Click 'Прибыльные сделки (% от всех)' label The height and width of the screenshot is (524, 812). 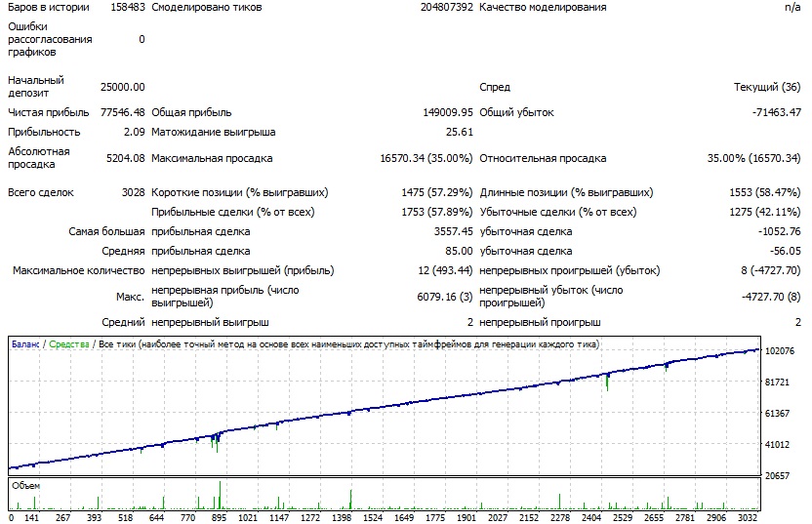[233, 213]
